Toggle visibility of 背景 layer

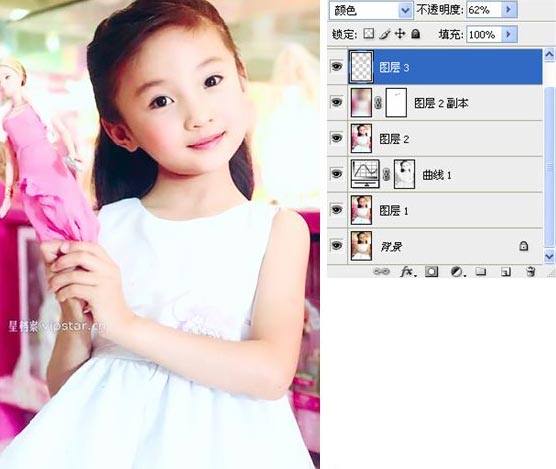pos(337,245)
